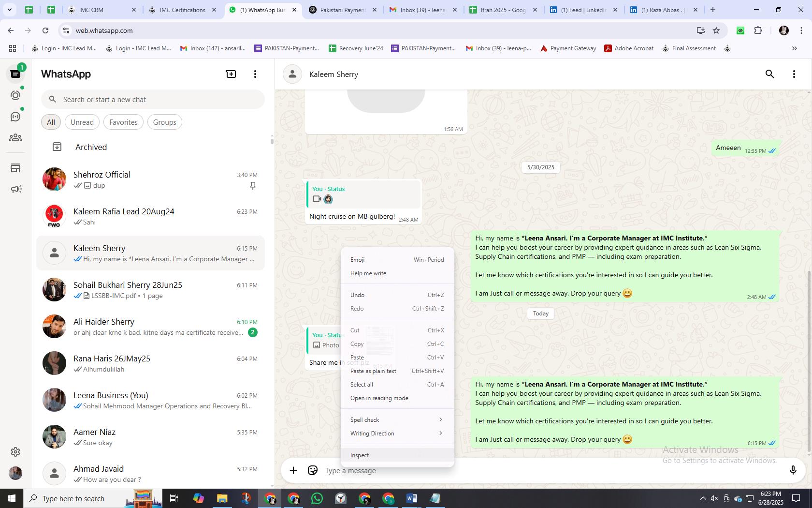This screenshot has height=508, width=812.
Task: Switch to IMC CRM browser tab
Action: coord(102,10)
